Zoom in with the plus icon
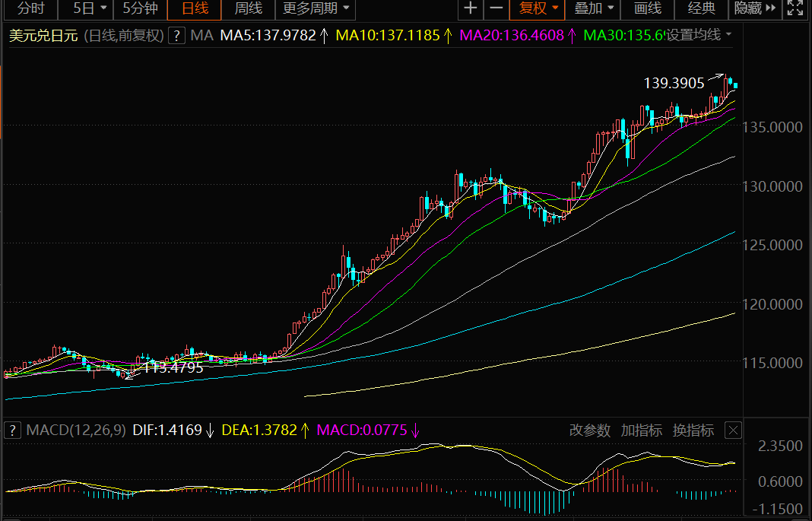 coord(471,9)
